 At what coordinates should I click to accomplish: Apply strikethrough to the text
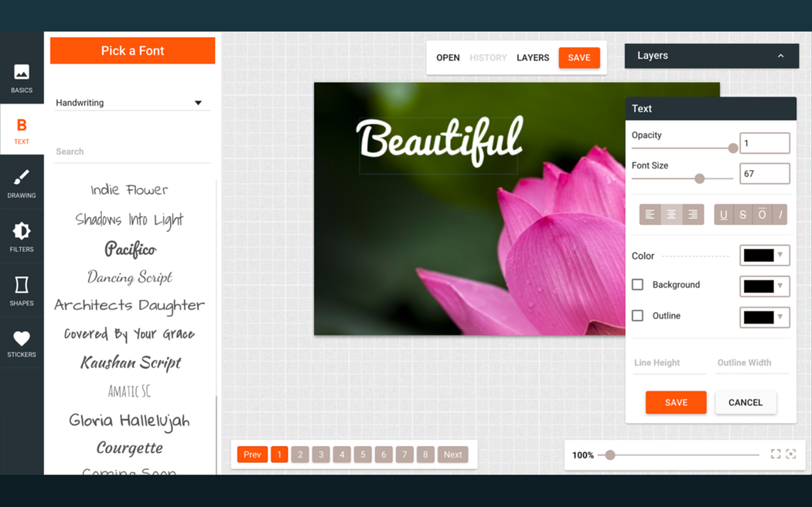click(742, 215)
